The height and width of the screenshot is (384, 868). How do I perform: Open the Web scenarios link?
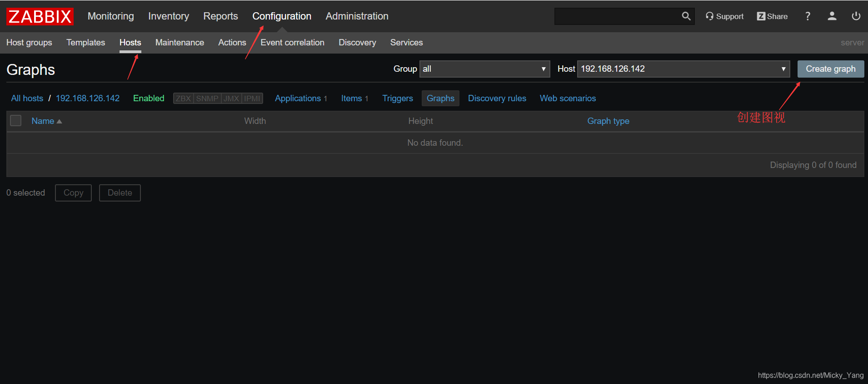pyautogui.click(x=568, y=98)
